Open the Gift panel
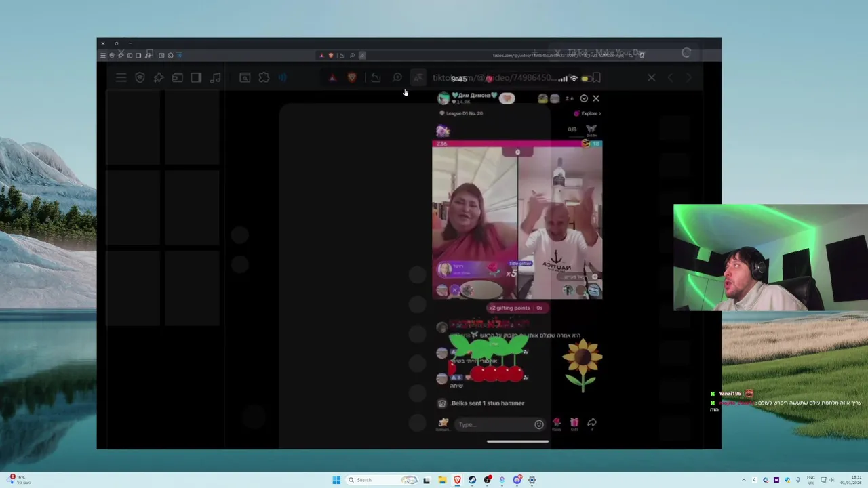The image size is (868, 488). [574, 424]
